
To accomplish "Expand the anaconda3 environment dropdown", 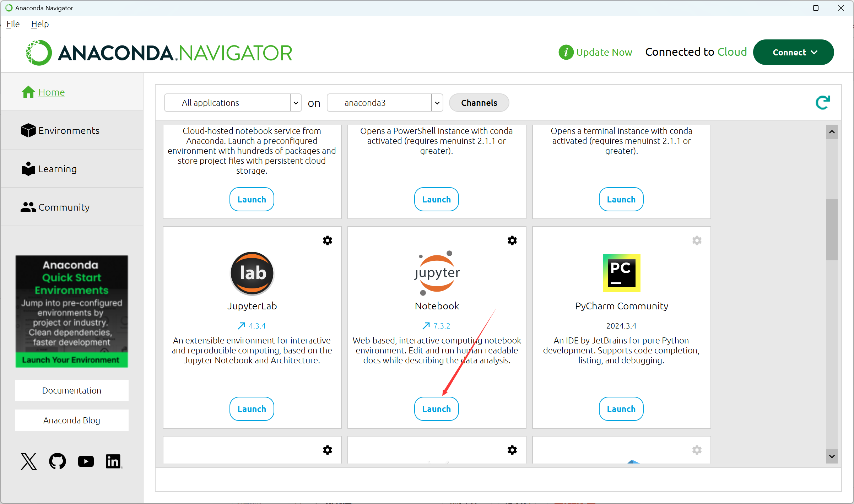I will point(437,103).
